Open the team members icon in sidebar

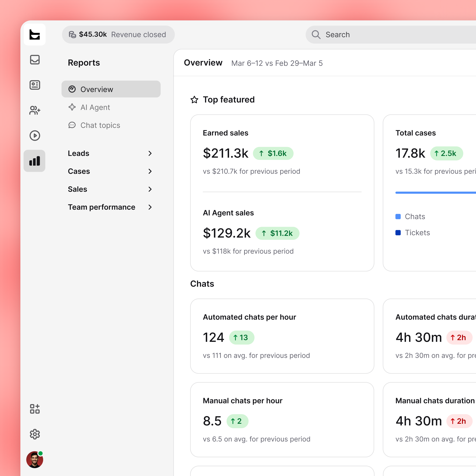35,110
